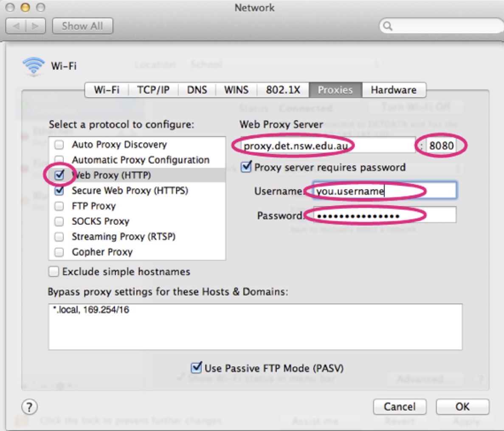This screenshot has width=504, height=431.
Task: Disable Use Passive FTP Mode (PASV)
Action: pyautogui.click(x=197, y=367)
